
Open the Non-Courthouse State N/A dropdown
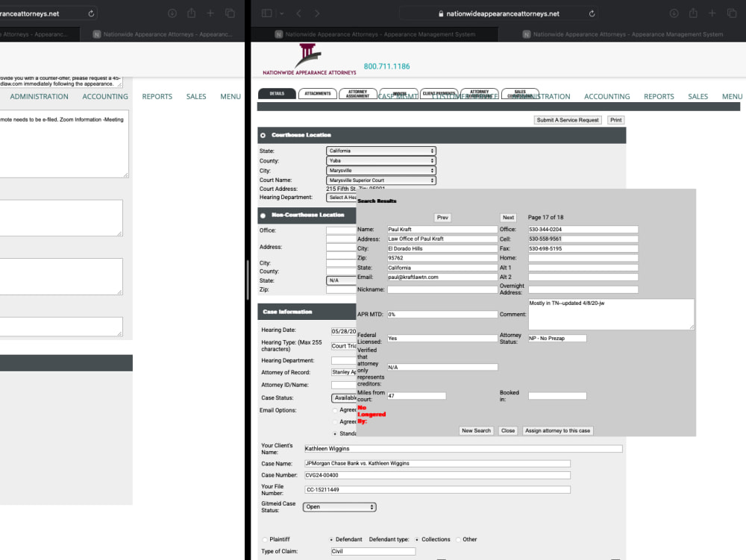click(x=341, y=280)
